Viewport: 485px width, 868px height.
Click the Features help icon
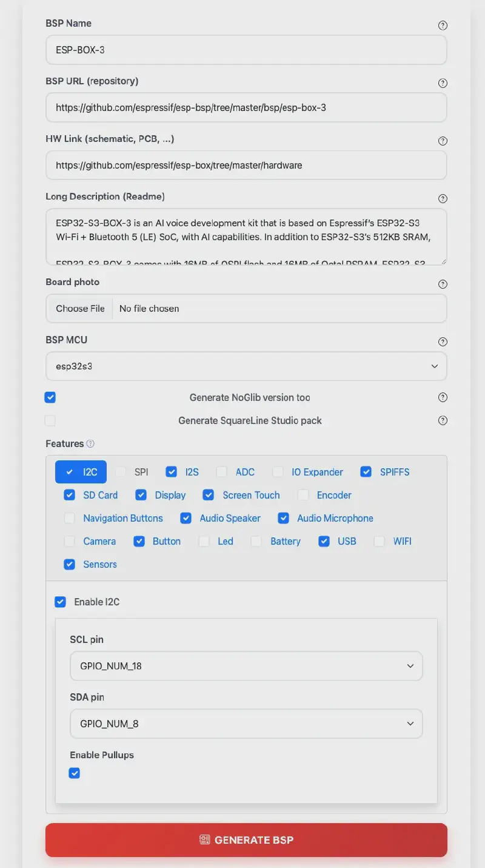90,443
